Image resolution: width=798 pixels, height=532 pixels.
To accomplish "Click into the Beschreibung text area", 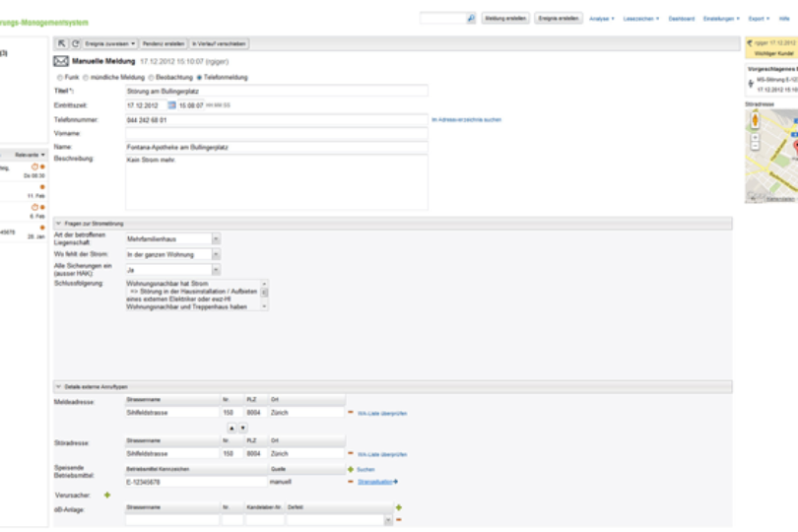I will (277, 182).
